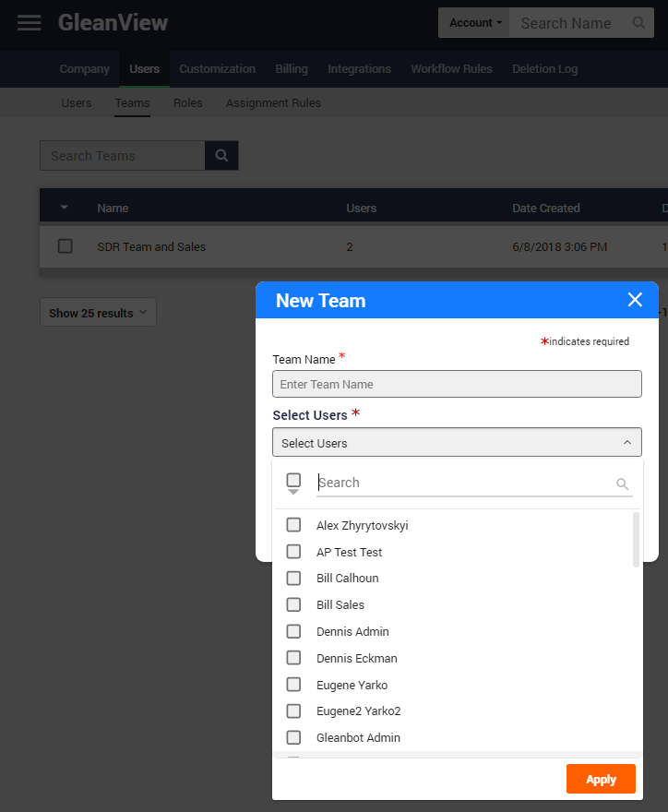Click the Search Teams magnifier button
668x812 pixels.
[x=221, y=156]
